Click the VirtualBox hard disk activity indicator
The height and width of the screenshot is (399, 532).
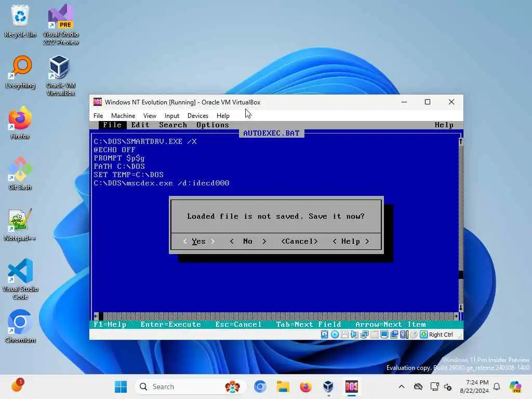pos(325,335)
